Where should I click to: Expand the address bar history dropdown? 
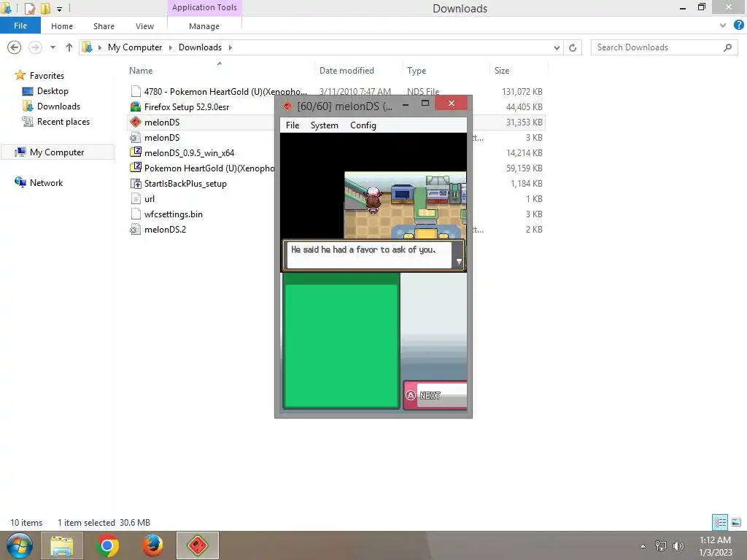tap(557, 47)
